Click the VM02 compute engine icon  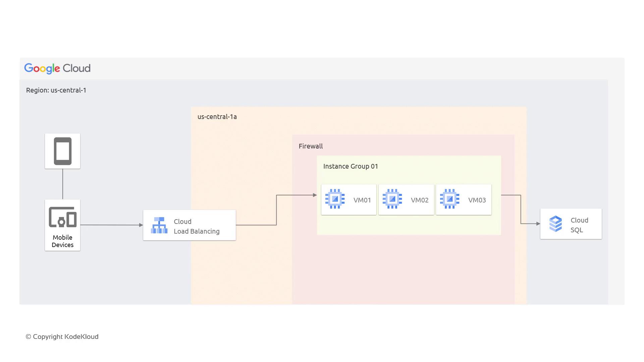(392, 199)
